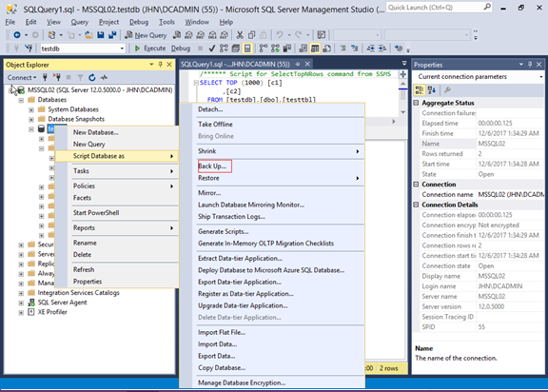Click the Filter funnel icon in Object Explorer
548x392 pixels.
tap(80, 77)
